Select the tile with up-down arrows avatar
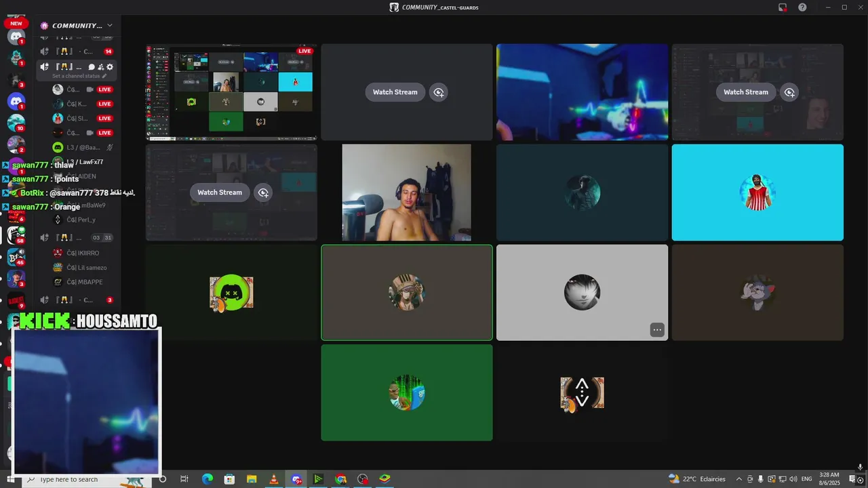 point(582,392)
